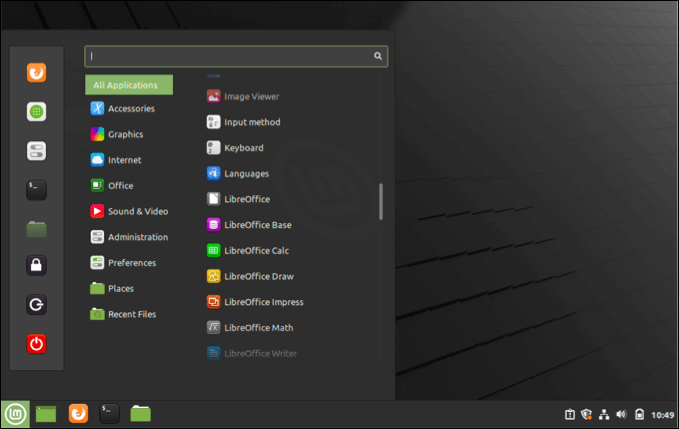Launch Firefox from the bottom panel

pyautogui.click(x=78, y=413)
